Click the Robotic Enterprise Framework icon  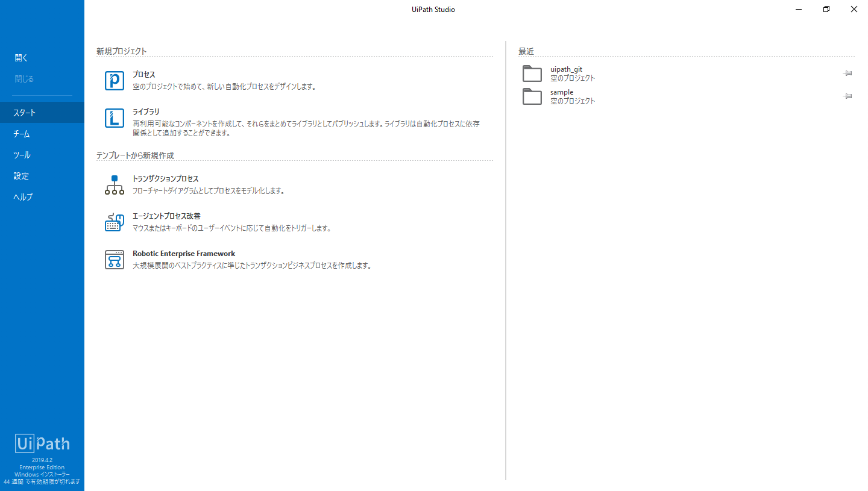(x=115, y=260)
